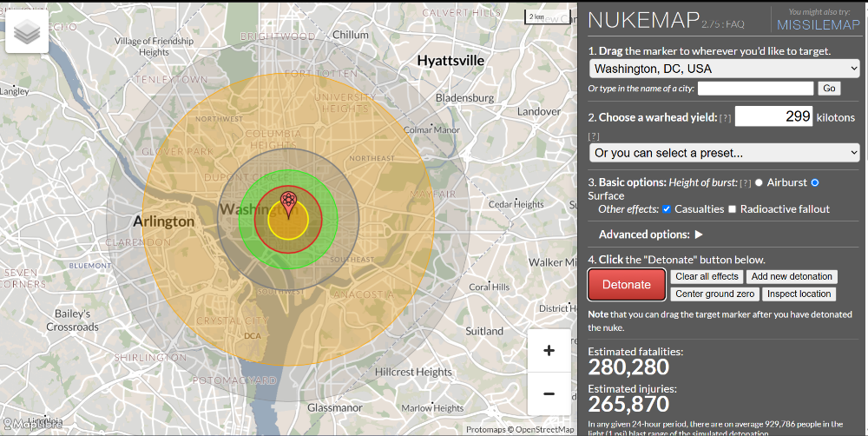Click the Center ground zero button
Screen dimensions: 868x436
(x=714, y=294)
